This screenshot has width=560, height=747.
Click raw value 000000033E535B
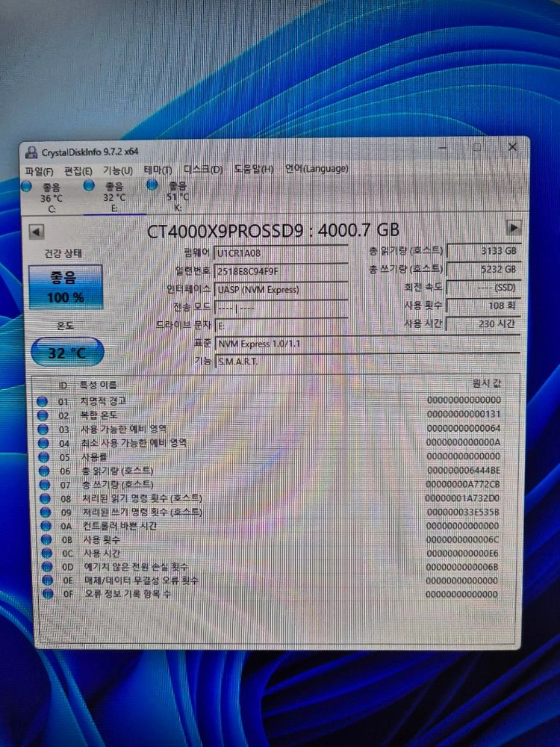(x=463, y=512)
